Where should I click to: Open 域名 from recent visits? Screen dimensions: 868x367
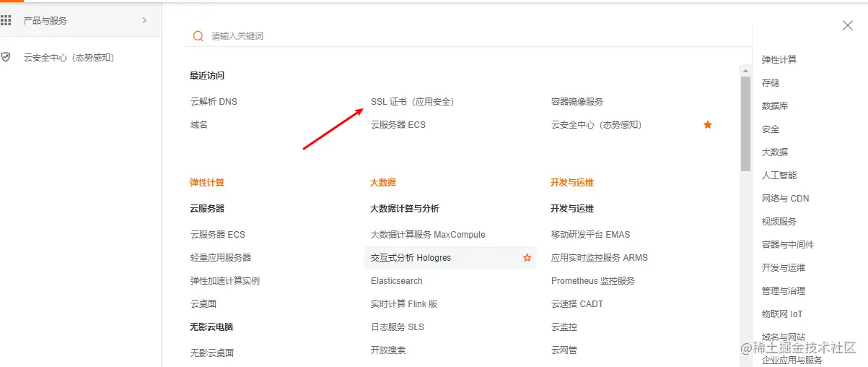click(199, 125)
